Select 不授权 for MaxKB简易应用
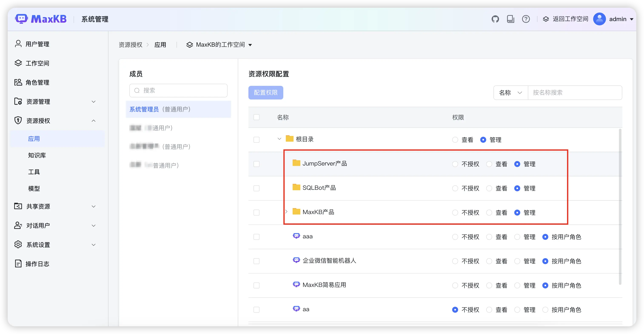 pos(455,285)
